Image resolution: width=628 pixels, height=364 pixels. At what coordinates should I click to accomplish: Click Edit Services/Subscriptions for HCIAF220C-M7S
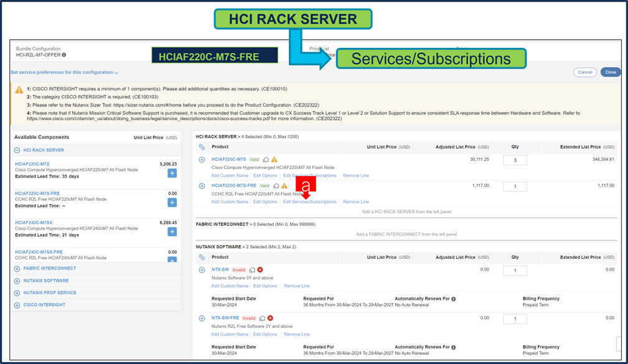click(309, 175)
